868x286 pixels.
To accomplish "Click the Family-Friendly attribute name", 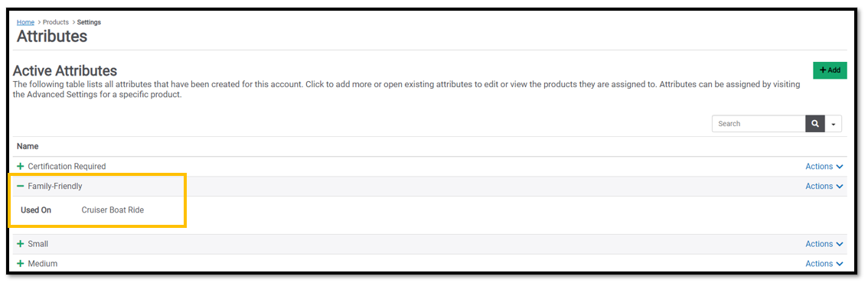I will coord(55,187).
